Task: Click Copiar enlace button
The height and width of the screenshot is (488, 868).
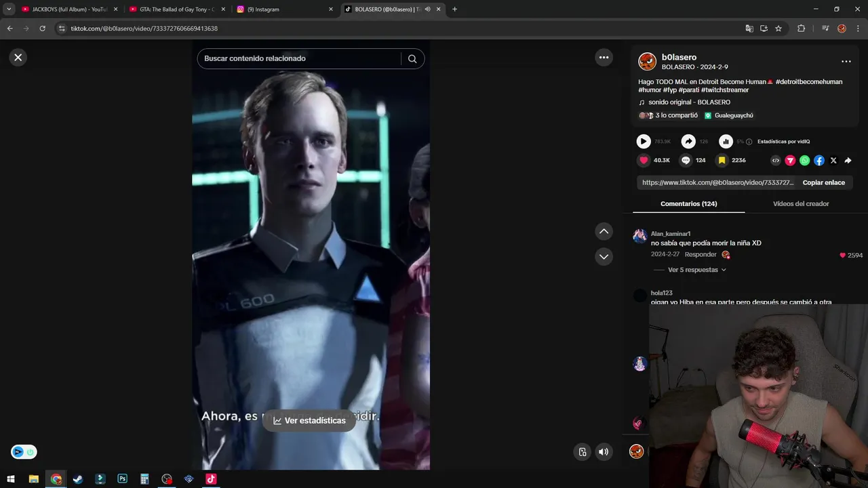Action: pos(824,183)
